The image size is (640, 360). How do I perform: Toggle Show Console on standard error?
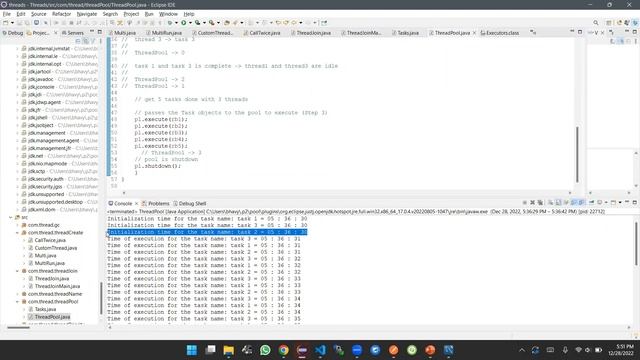[581, 202]
